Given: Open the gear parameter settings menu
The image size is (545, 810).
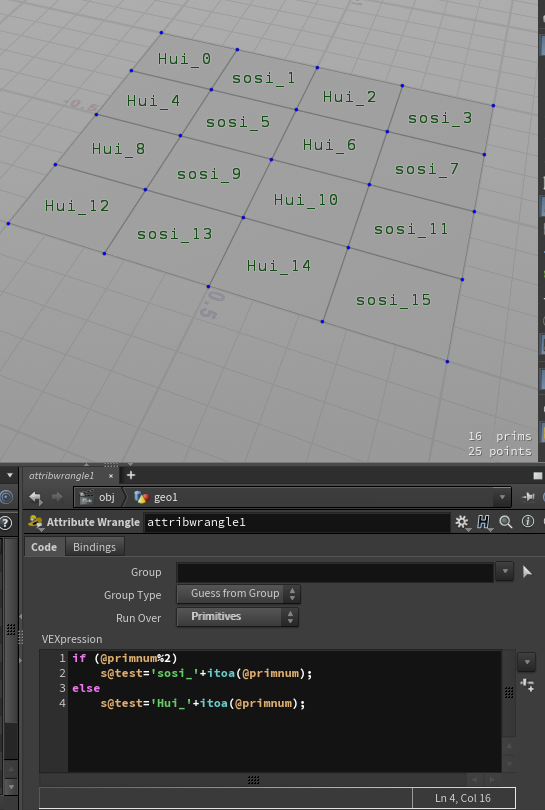Looking at the screenshot, I should (461, 522).
